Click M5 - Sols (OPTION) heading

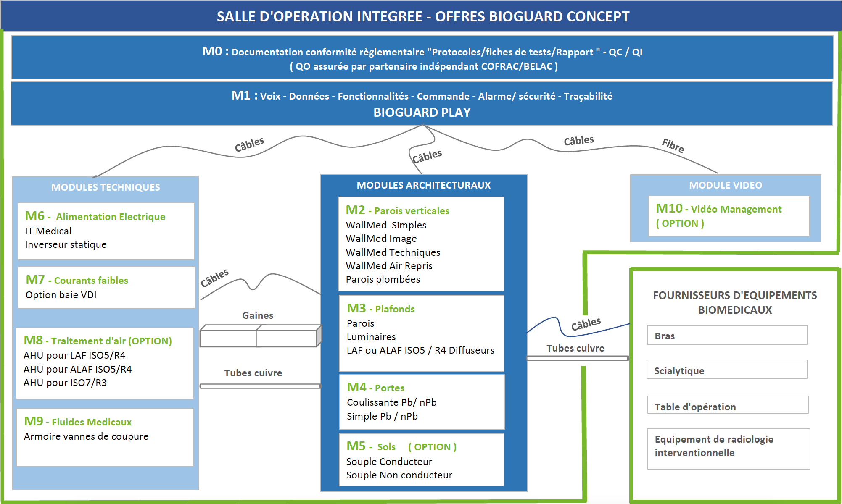click(401, 446)
